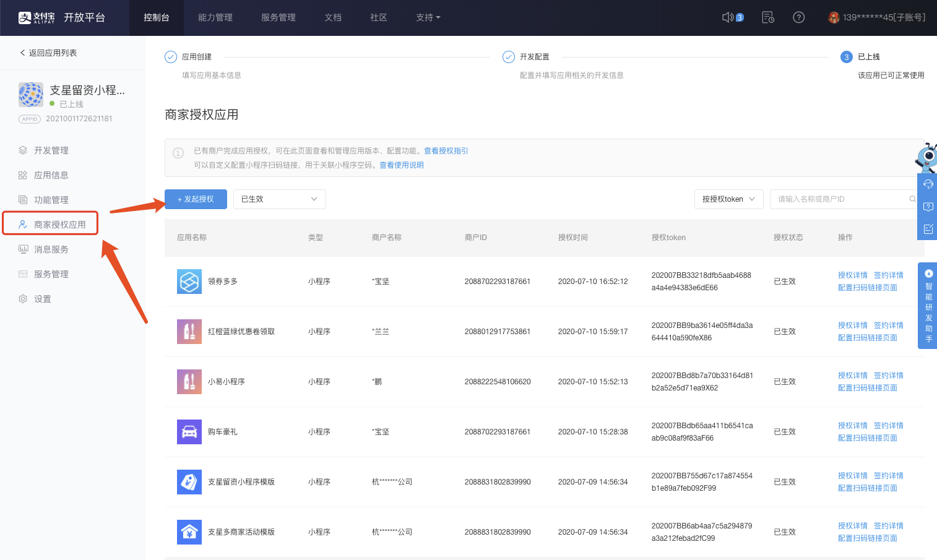Open the sound notifications icon in the header
Viewport: 937px width, 560px height.
728,17
